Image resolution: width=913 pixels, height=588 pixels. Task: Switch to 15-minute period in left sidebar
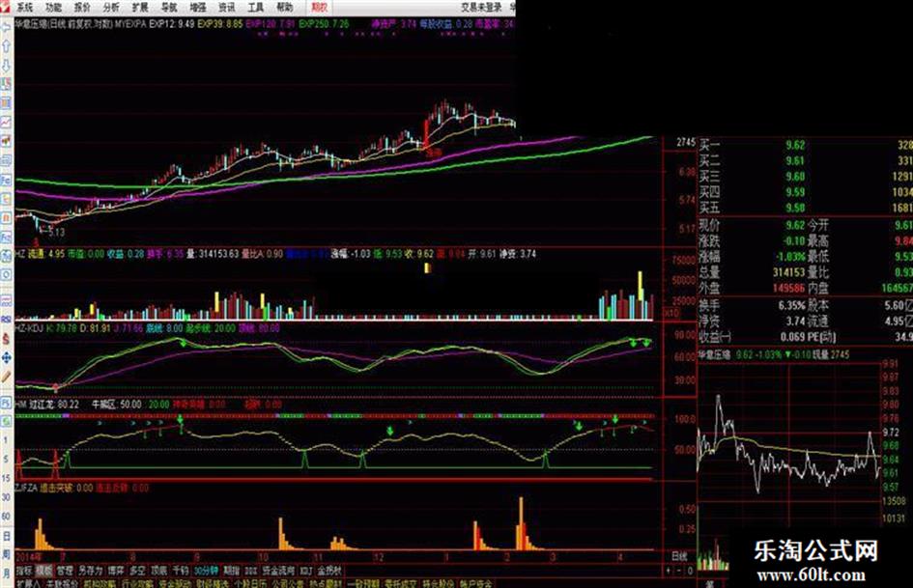(x=6, y=478)
